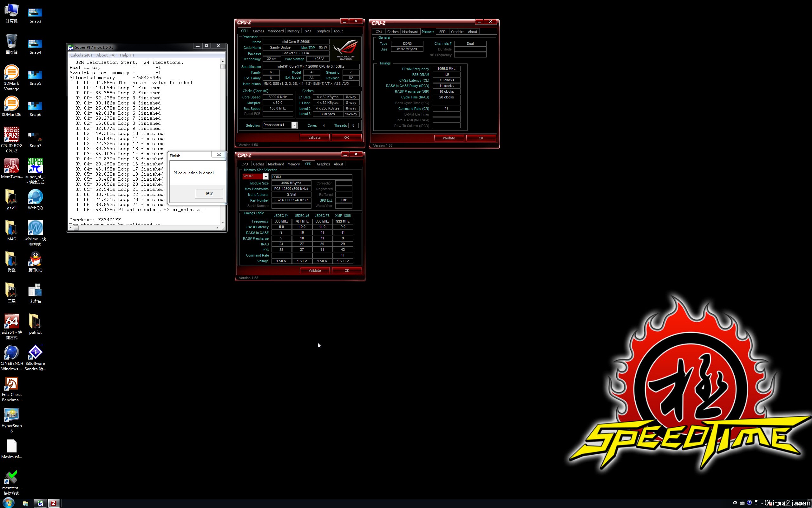This screenshot has width=812, height=508.
Task: Click 确定 in the Finish dialog
Action: 209,194
